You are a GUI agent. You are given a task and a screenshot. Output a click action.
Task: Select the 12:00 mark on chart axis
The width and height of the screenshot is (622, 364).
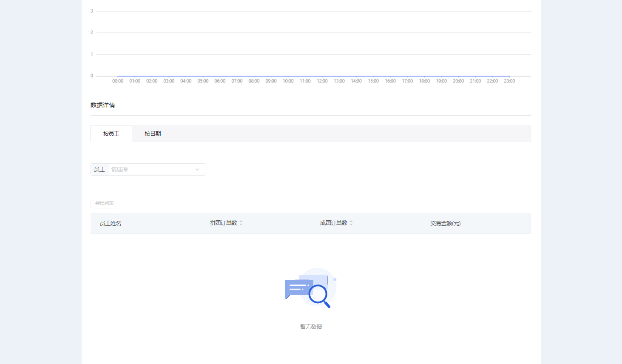[322, 81]
